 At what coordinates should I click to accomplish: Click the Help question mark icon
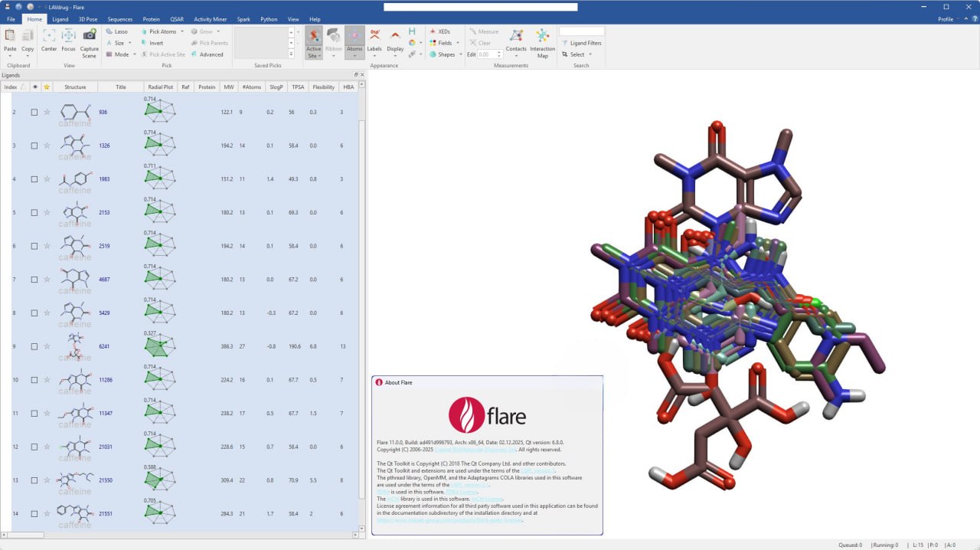(973, 18)
